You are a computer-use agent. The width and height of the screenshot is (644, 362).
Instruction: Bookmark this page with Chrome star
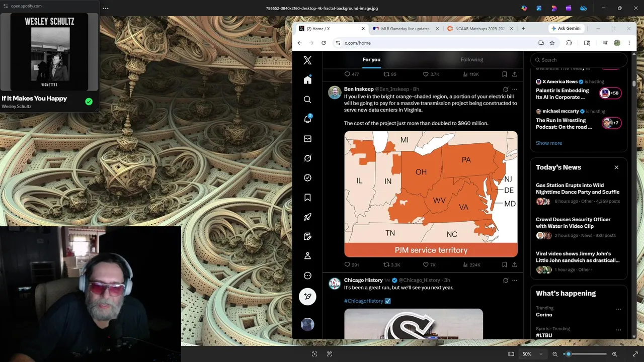552,43
